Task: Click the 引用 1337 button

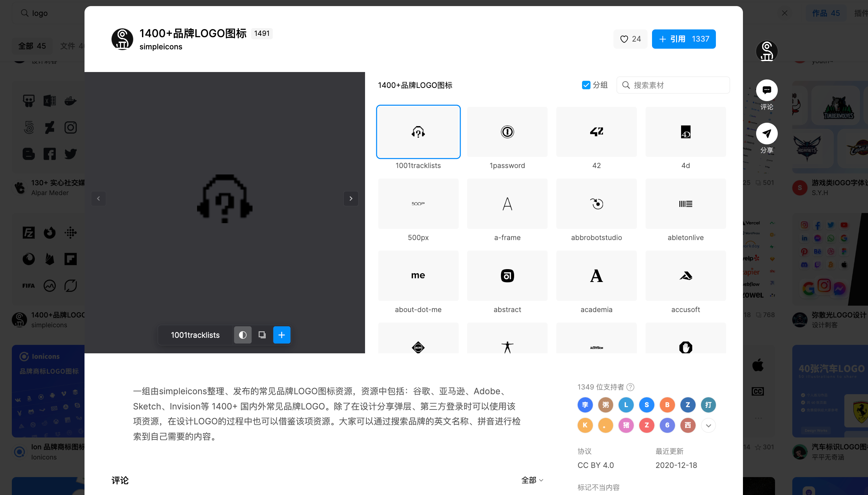Action: (683, 39)
